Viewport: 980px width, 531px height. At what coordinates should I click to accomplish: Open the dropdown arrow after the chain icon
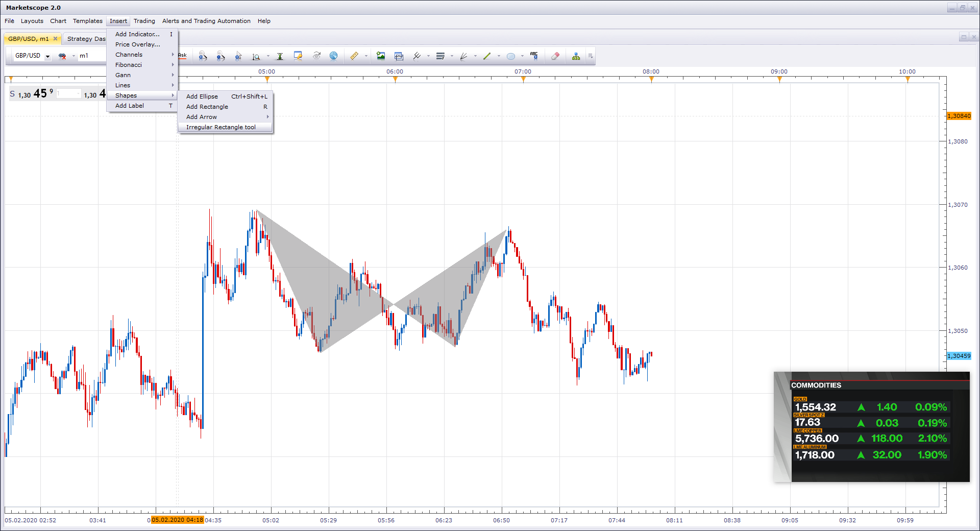click(73, 56)
